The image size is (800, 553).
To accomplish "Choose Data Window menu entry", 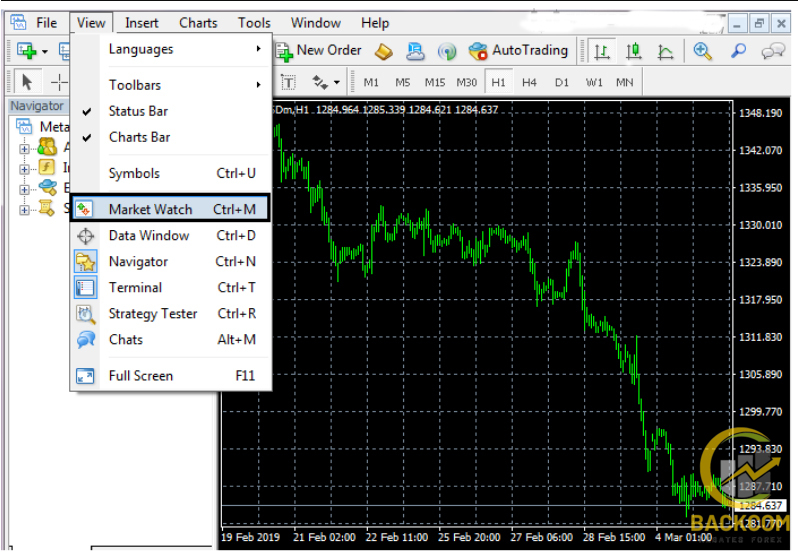I will [170, 235].
